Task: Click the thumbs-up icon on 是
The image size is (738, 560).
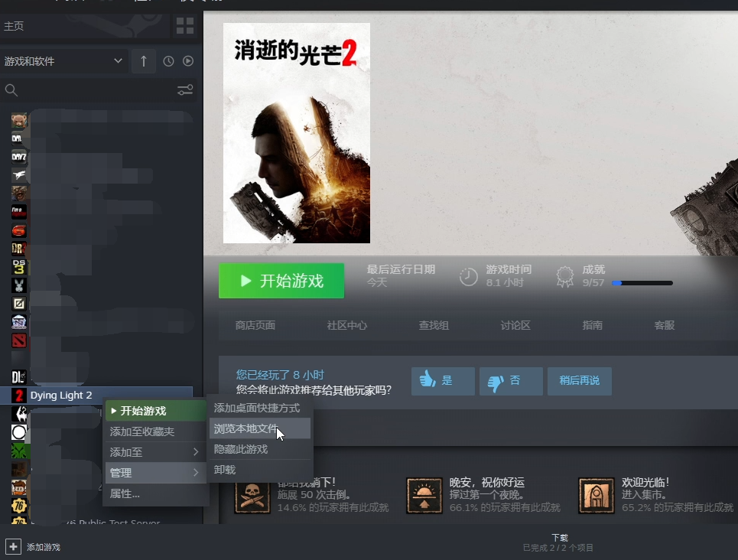Action: pyautogui.click(x=428, y=379)
